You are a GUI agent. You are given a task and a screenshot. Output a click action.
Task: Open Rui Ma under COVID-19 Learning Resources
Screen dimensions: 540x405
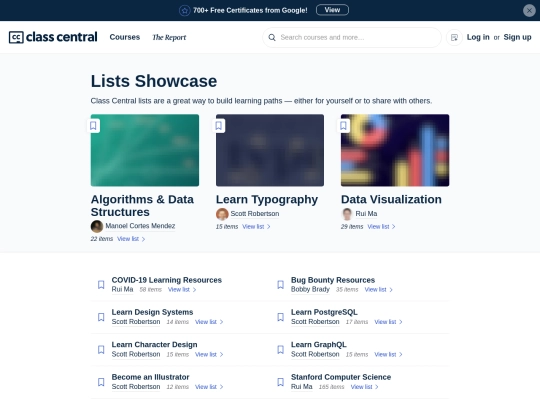coord(122,289)
